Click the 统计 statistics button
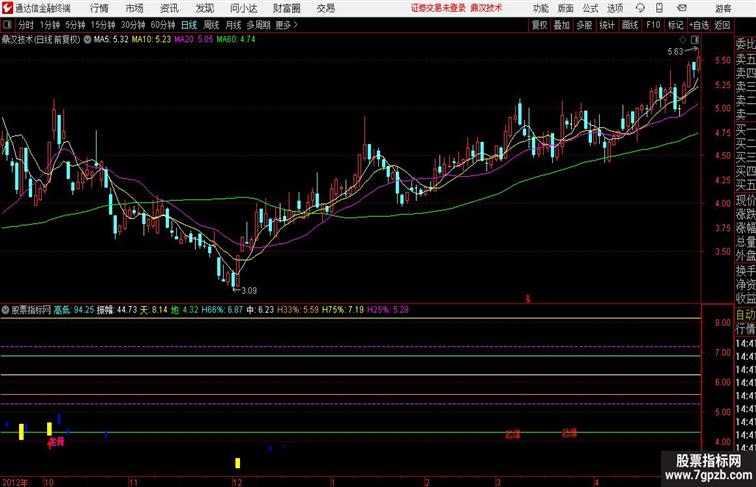Image resolution: width=756 pixels, height=487 pixels. (607, 25)
